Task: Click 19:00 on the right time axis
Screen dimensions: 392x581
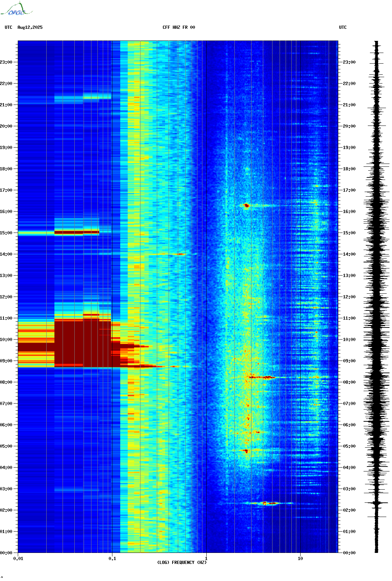Action: [x=349, y=148]
